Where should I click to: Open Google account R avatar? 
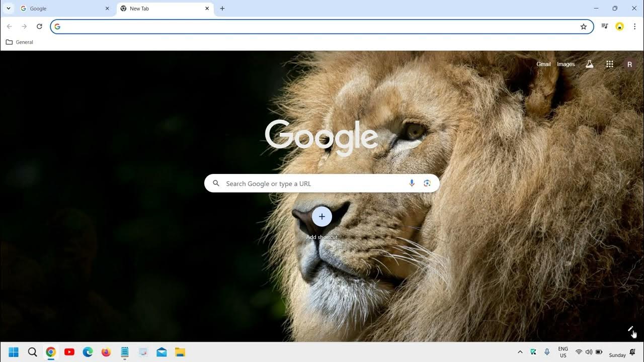pos(629,64)
